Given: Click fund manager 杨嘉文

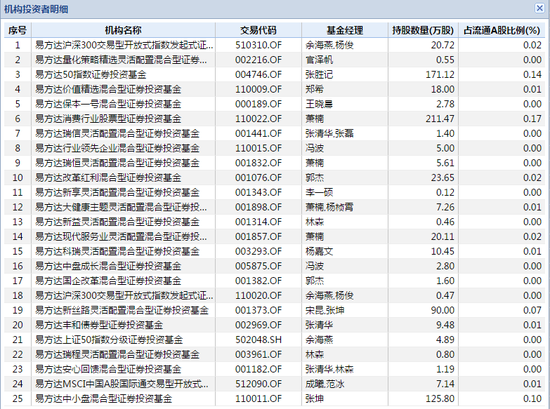Looking at the screenshot, I should pos(319,252).
